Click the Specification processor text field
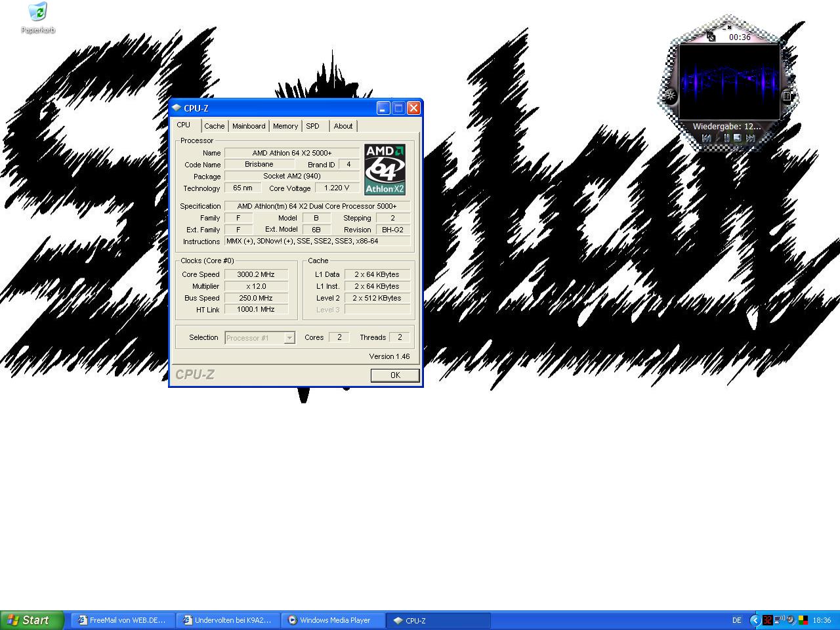The height and width of the screenshot is (630, 840). [317, 206]
